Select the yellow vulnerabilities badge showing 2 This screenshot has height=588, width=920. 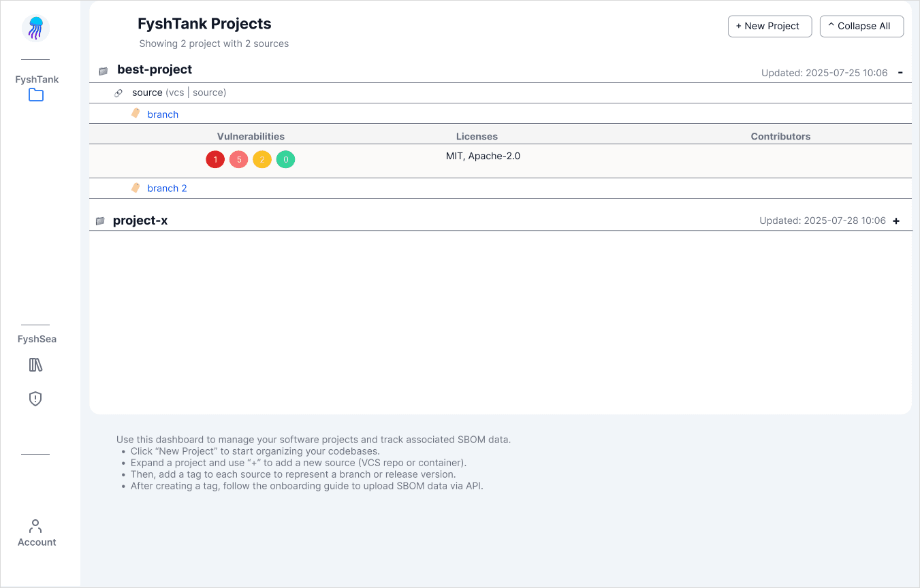[x=262, y=160]
